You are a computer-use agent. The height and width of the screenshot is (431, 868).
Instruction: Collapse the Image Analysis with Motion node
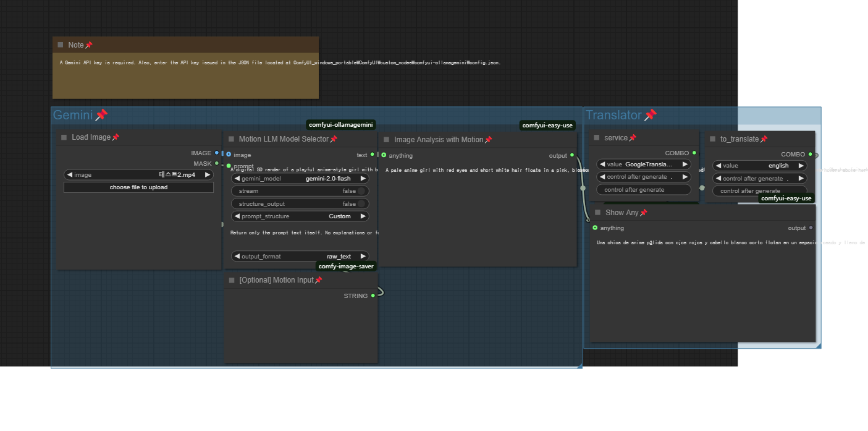click(387, 140)
